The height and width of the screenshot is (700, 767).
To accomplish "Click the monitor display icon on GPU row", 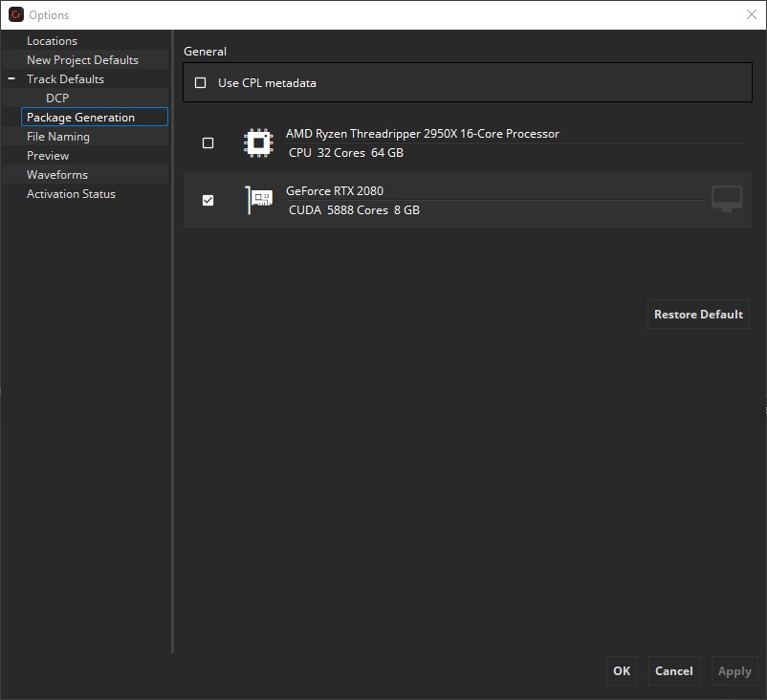I will tap(727, 199).
